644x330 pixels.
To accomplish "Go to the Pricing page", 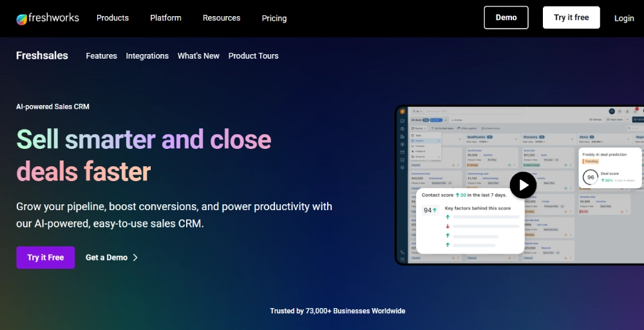I will (x=274, y=18).
